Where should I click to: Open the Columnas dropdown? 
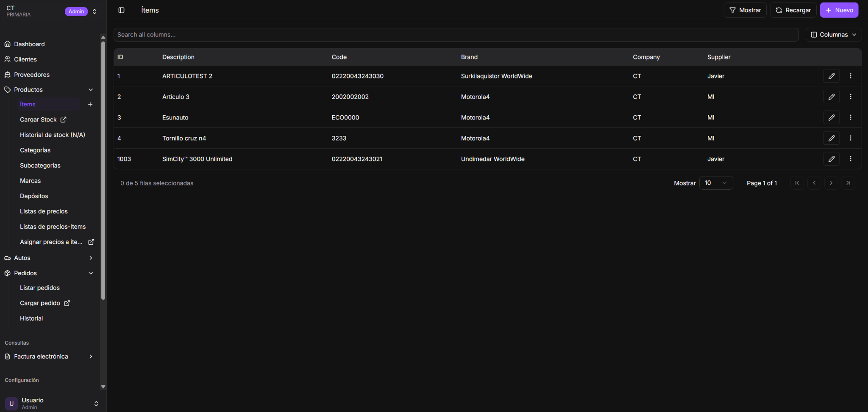(x=833, y=35)
